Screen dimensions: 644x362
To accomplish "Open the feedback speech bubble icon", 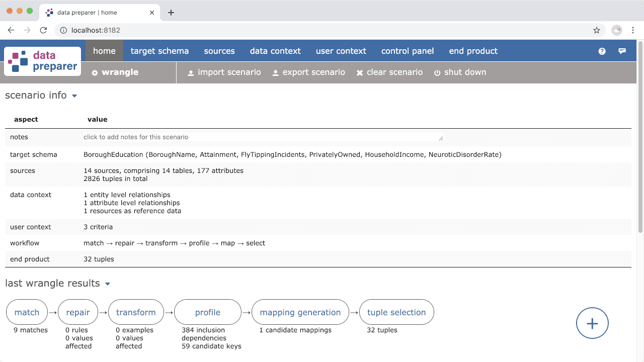I will [x=622, y=51].
